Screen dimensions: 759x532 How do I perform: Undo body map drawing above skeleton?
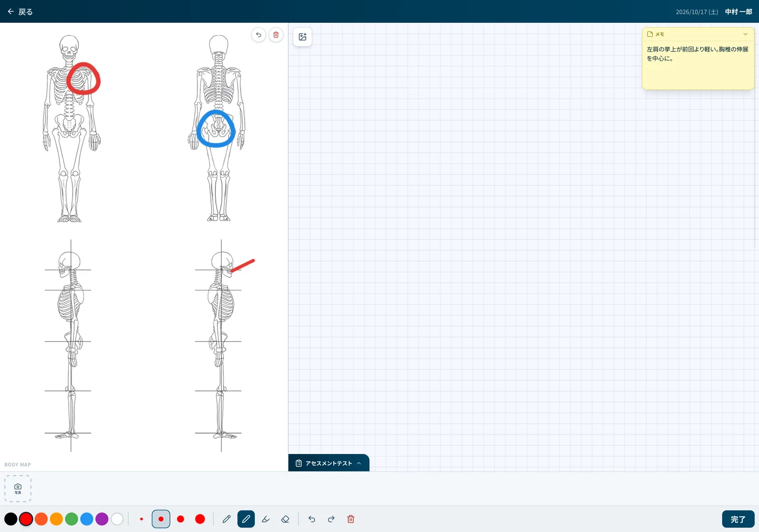(259, 35)
